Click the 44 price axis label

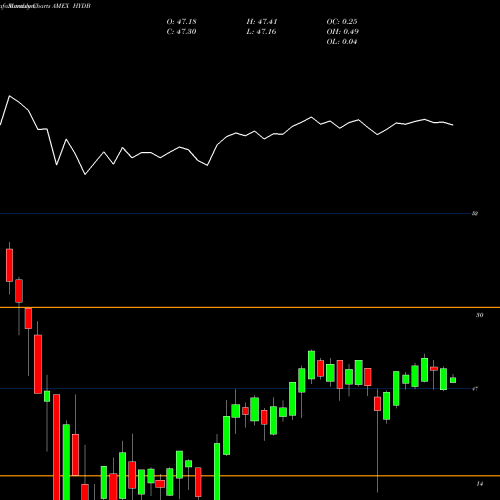pos(479,484)
